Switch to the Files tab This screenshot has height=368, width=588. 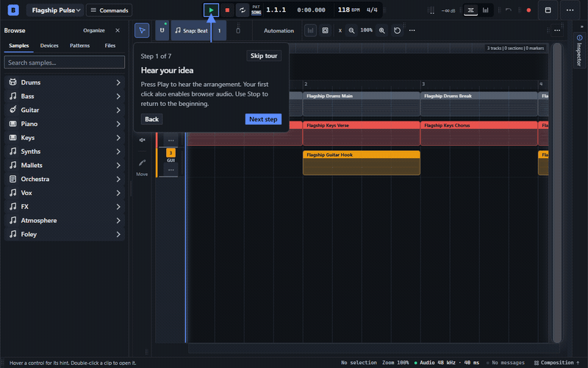point(110,46)
